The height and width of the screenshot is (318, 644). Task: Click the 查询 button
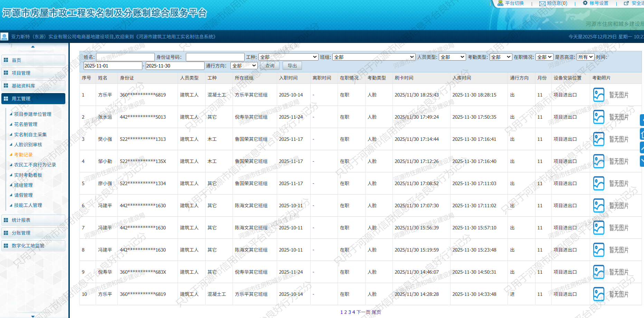click(x=269, y=66)
